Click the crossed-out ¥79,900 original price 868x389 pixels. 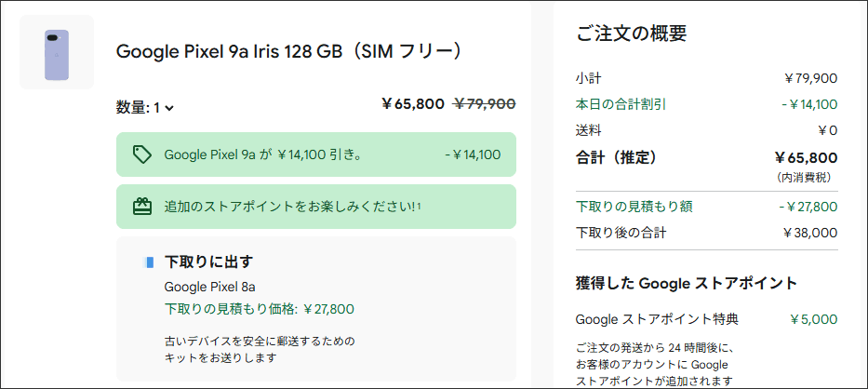(484, 104)
